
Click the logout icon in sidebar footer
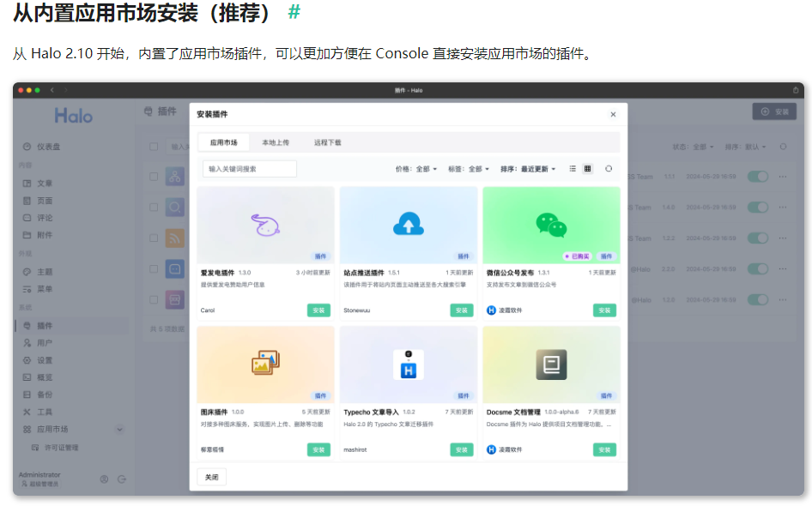122,479
